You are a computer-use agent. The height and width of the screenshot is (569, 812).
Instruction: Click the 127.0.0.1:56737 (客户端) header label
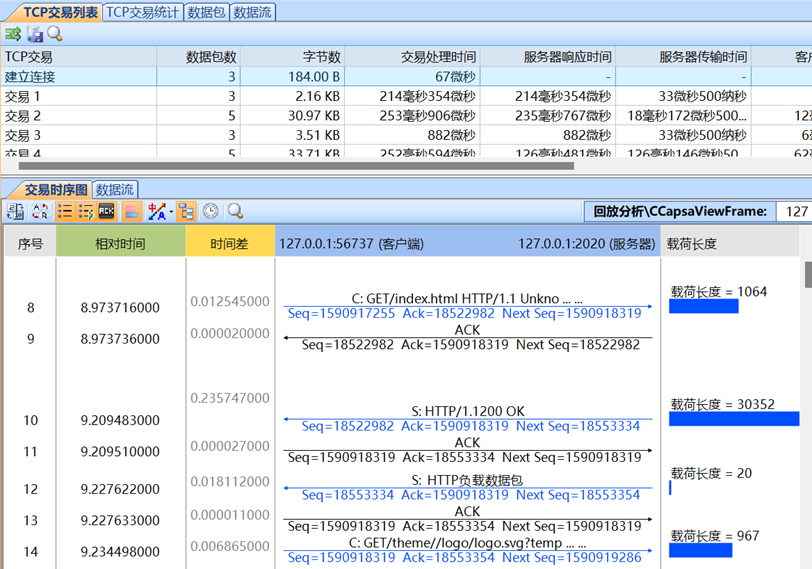[352, 243]
